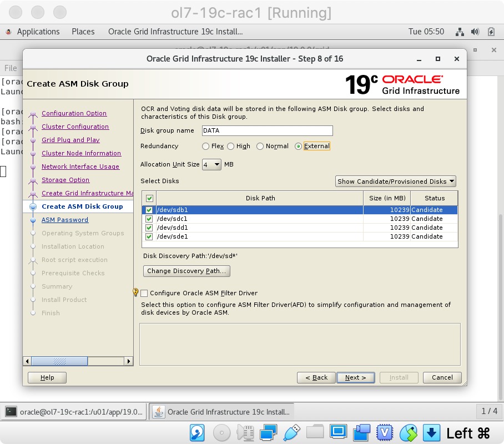
Task: Open Show Candidate/Provisioned Disks dropdown
Action: [x=395, y=181]
